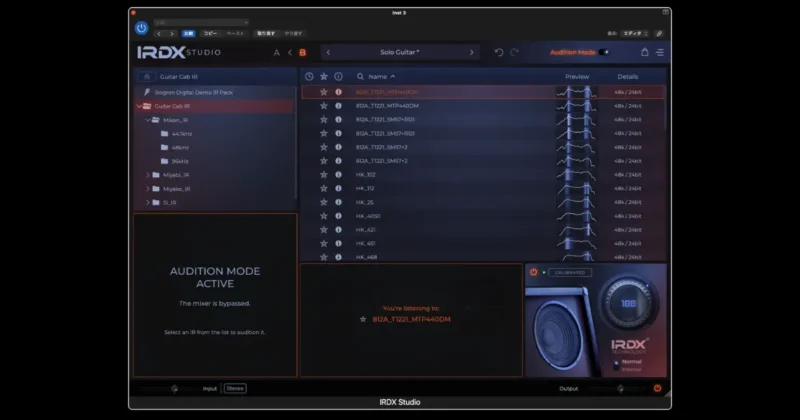Select the HK_4050 name text
Viewport: 800px width, 420px height.
coord(368,216)
